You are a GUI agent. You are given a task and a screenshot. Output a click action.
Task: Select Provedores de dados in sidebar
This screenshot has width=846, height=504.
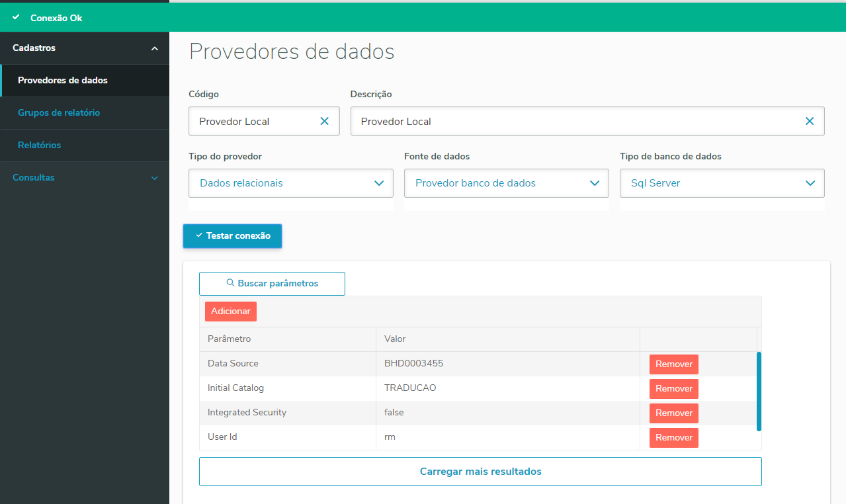point(85,81)
